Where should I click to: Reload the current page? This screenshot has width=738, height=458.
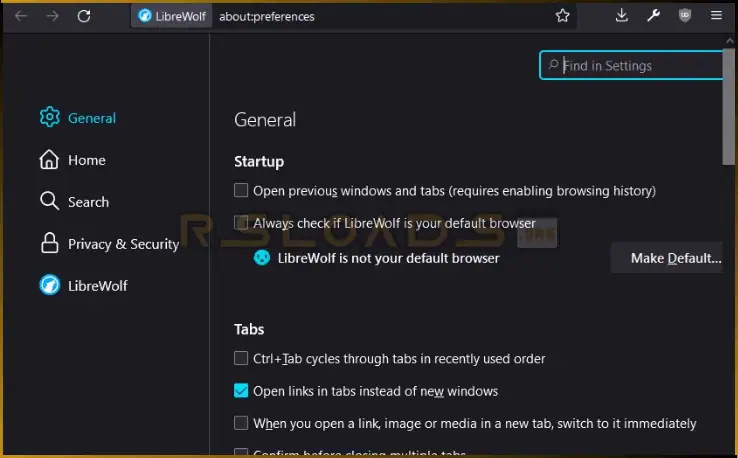click(84, 16)
